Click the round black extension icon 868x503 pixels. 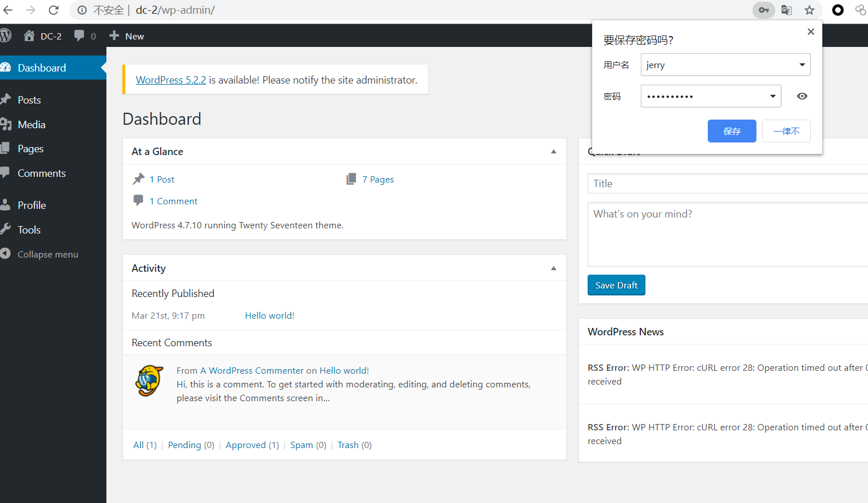[838, 10]
